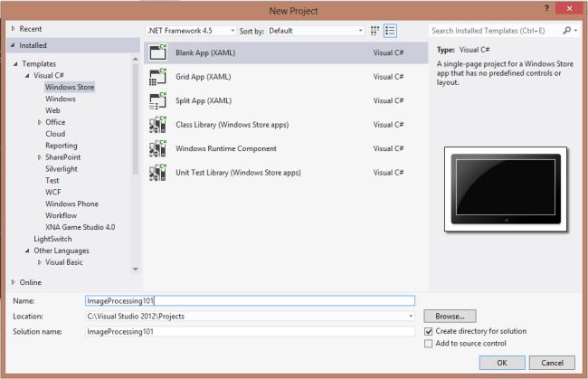The width and height of the screenshot is (588, 379).
Task: Click the Cancel button
Action: pos(552,363)
